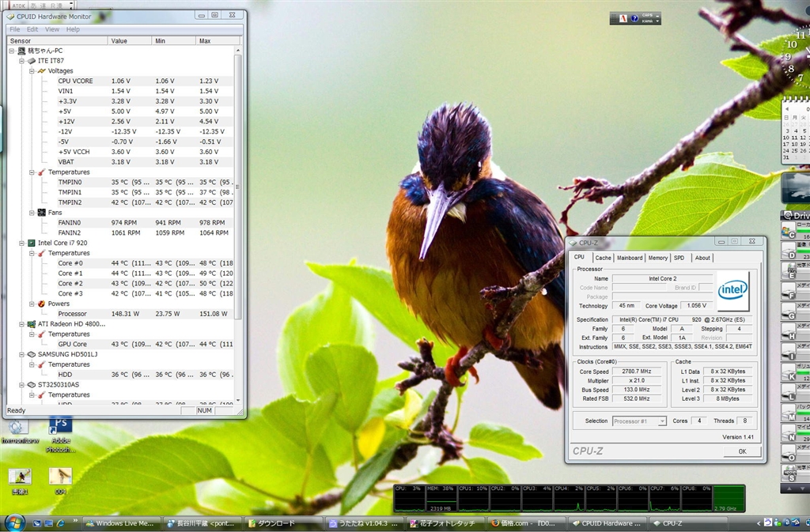Click the MEM usage graph in monitor gadget
Image resolution: width=810 pixels, height=532 pixels.
(x=441, y=498)
